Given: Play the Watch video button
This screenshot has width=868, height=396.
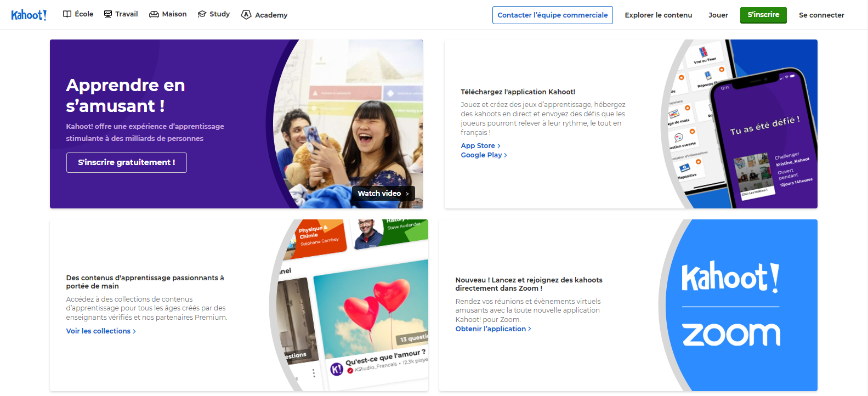Looking at the screenshot, I should click(x=383, y=193).
